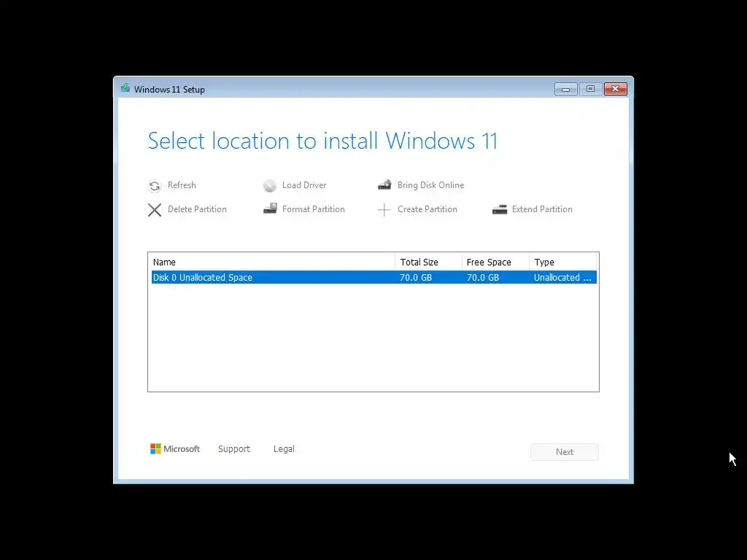Click the 70.0 GB total size cell
This screenshot has height=560, width=747.
click(x=416, y=278)
